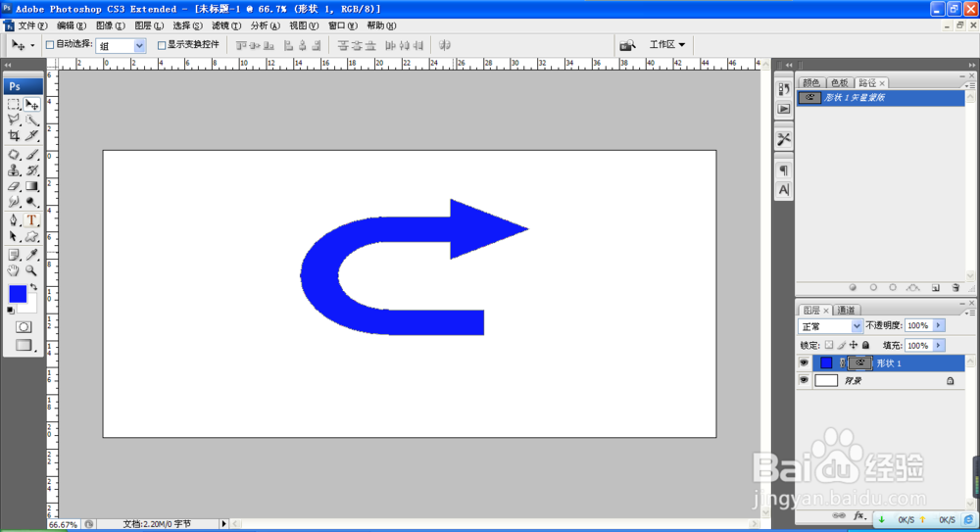Screen dimensions: 980x532
Task: Select the Magic Wand tool
Action: (x=32, y=121)
